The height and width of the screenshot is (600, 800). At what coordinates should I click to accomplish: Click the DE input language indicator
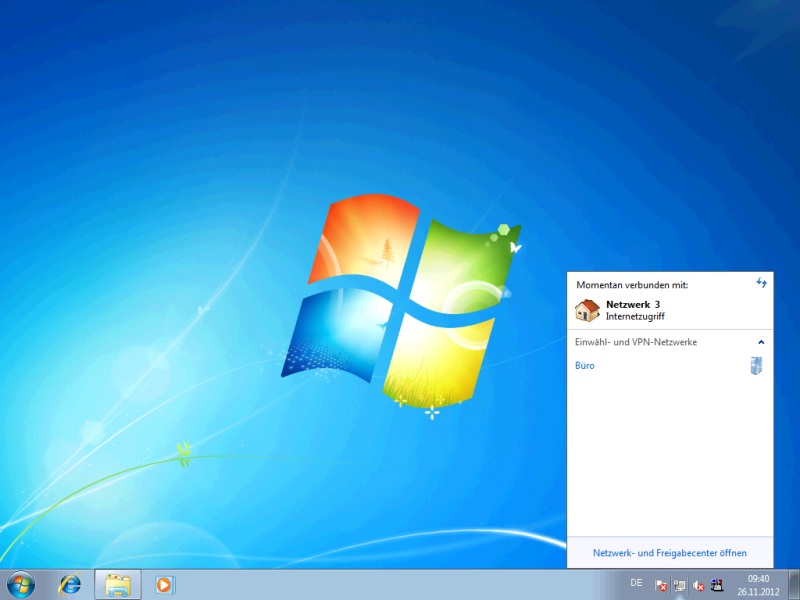636,583
